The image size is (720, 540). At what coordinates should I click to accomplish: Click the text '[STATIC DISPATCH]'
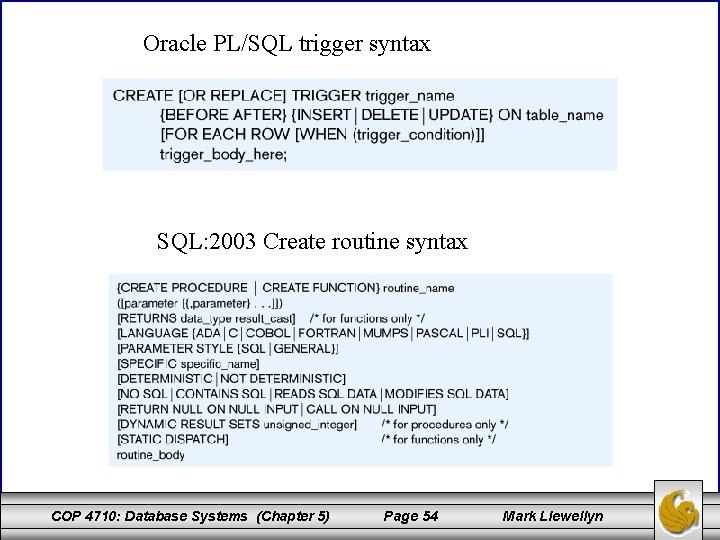coord(173,439)
